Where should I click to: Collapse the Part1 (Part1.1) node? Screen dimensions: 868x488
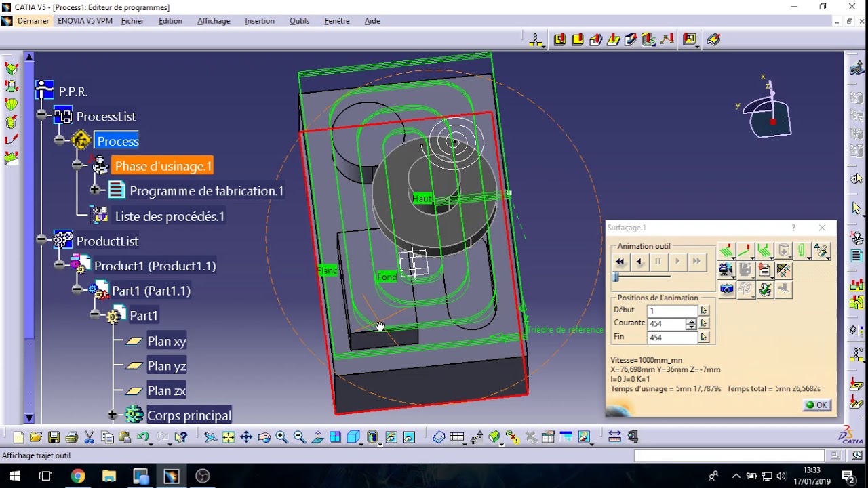pos(77,289)
